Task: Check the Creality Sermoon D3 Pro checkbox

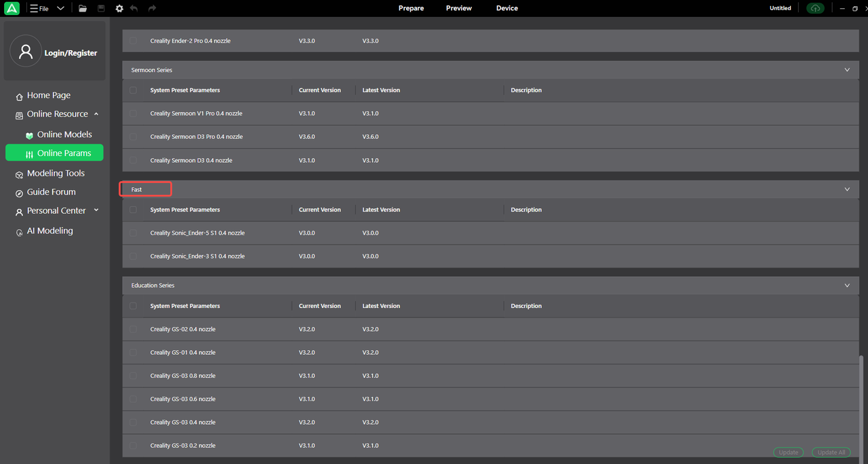Action: (x=133, y=136)
